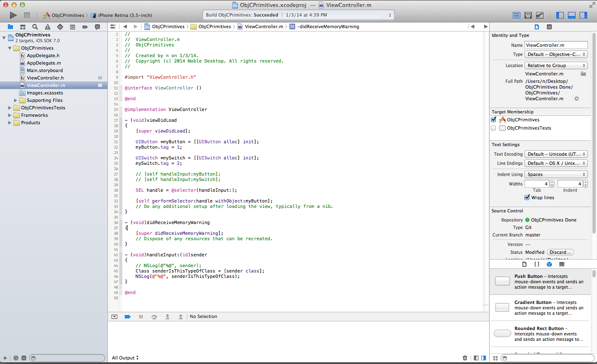Collapse the ObjCPrimitives group folder
The image size is (597, 364).
[x=10, y=48]
